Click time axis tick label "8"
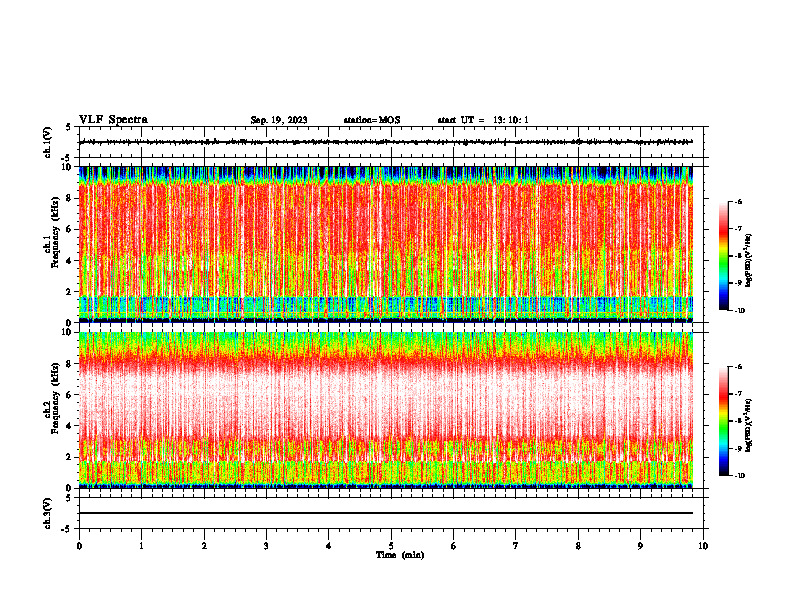Screen dimensions: 792x612 click(578, 546)
